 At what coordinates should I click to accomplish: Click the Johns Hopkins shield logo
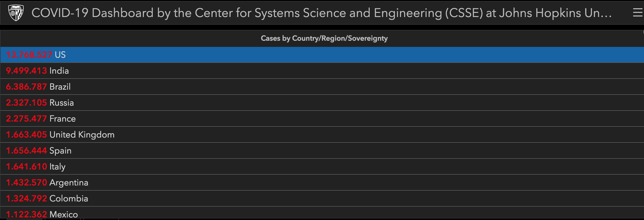click(x=16, y=13)
